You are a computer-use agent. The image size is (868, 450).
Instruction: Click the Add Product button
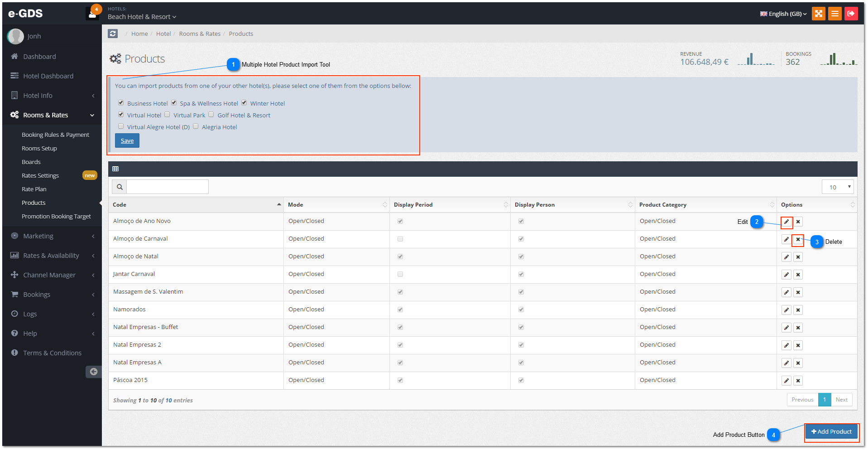pyautogui.click(x=831, y=431)
